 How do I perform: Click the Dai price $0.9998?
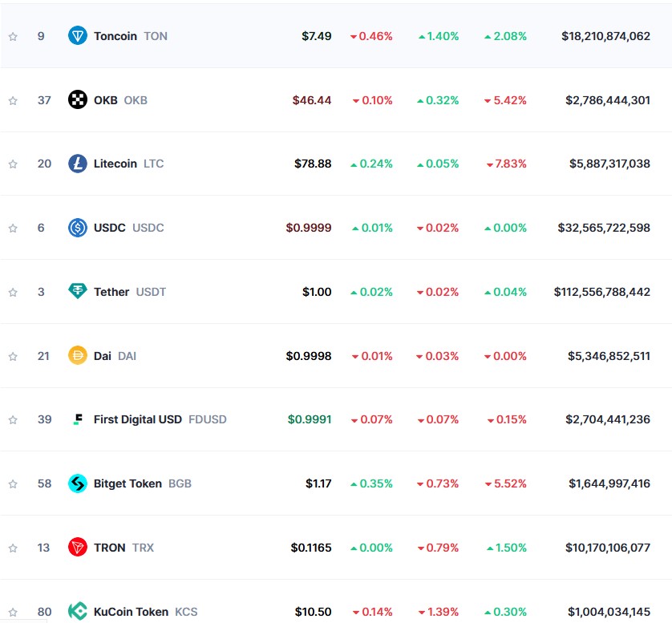point(309,356)
